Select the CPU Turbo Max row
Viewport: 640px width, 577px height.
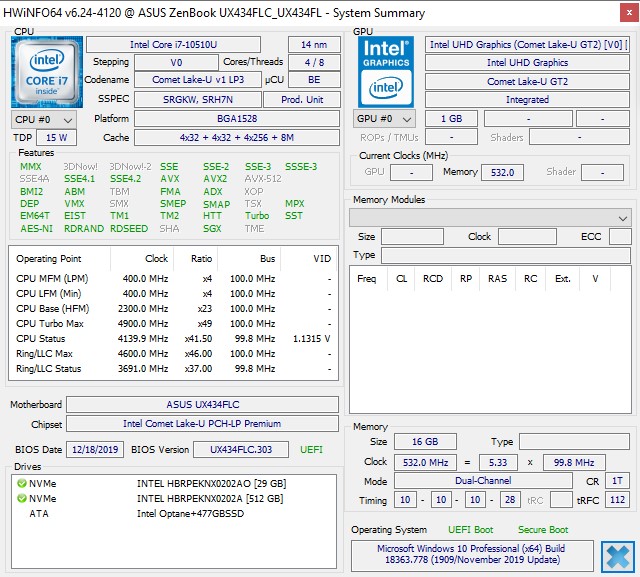173,324
